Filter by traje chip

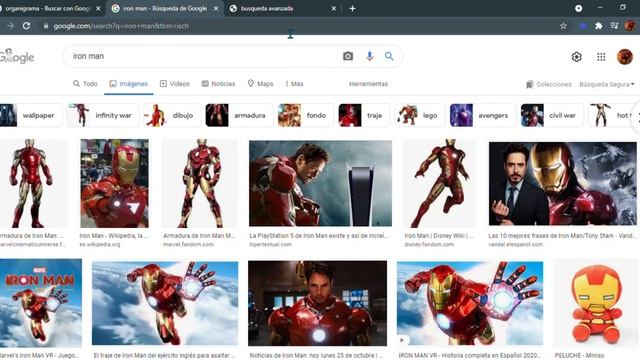click(364, 116)
